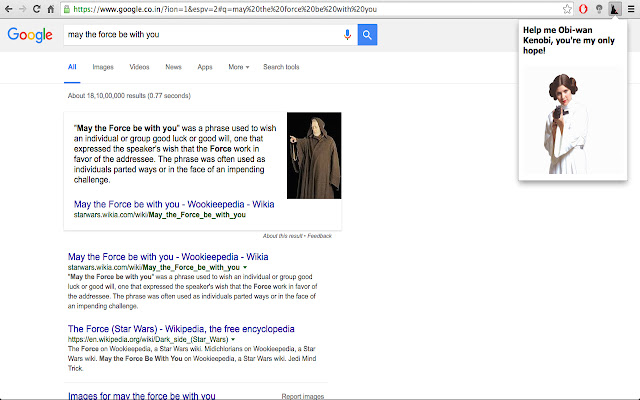Viewport: 640px width, 400px height.
Task: Start voice search with the microphone icon
Action: (x=347, y=35)
